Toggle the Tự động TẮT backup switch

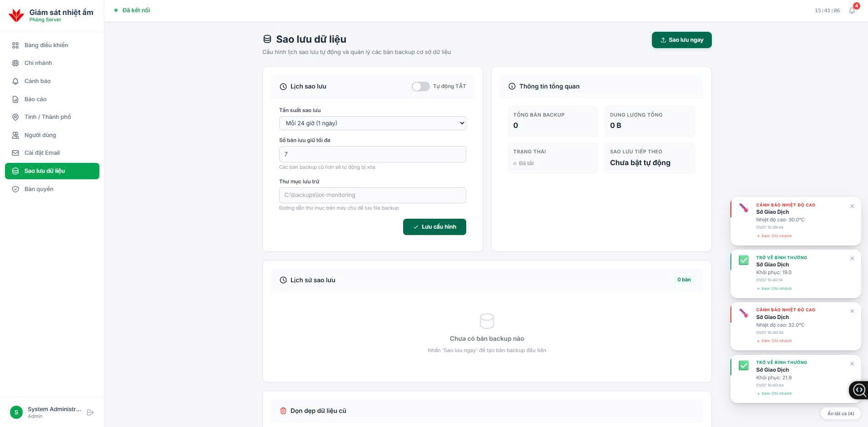[x=420, y=86]
